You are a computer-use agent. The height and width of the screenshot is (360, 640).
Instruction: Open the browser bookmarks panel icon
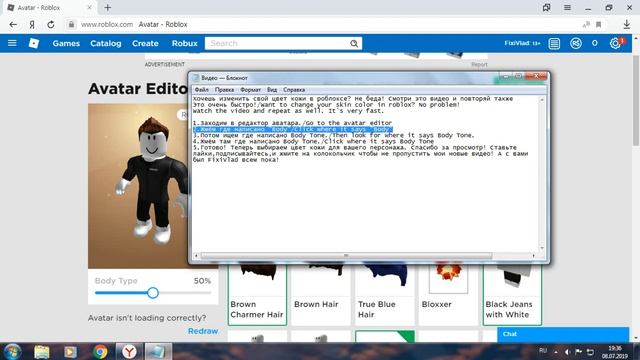(x=546, y=7)
